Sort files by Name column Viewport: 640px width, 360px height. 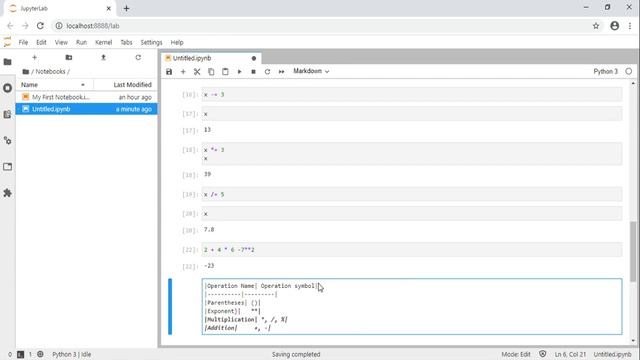click(54, 84)
